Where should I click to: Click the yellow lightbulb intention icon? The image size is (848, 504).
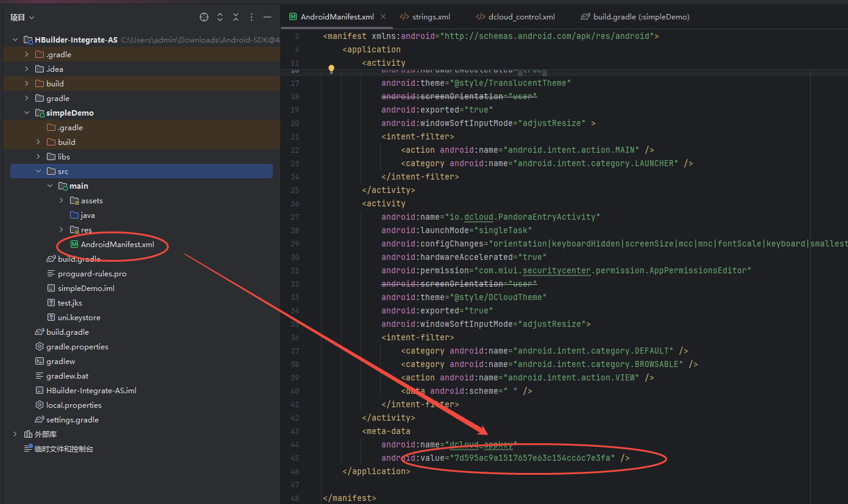(x=331, y=69)
